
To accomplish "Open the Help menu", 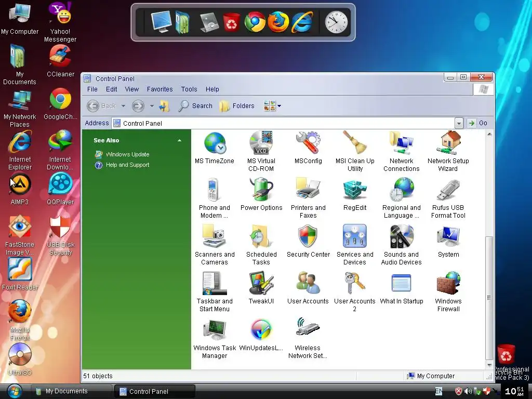I will coord(212,89).
